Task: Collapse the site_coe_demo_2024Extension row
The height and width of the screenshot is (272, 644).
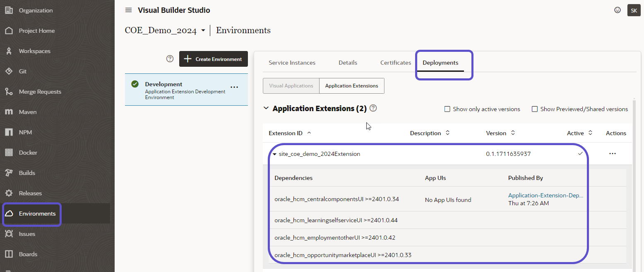Action: (x=274, y=154)
